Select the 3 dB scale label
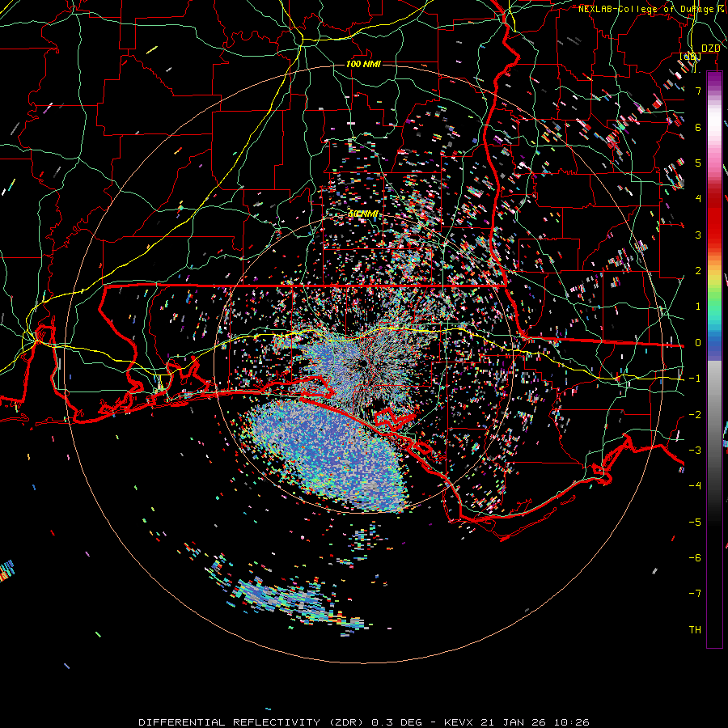 698,235
